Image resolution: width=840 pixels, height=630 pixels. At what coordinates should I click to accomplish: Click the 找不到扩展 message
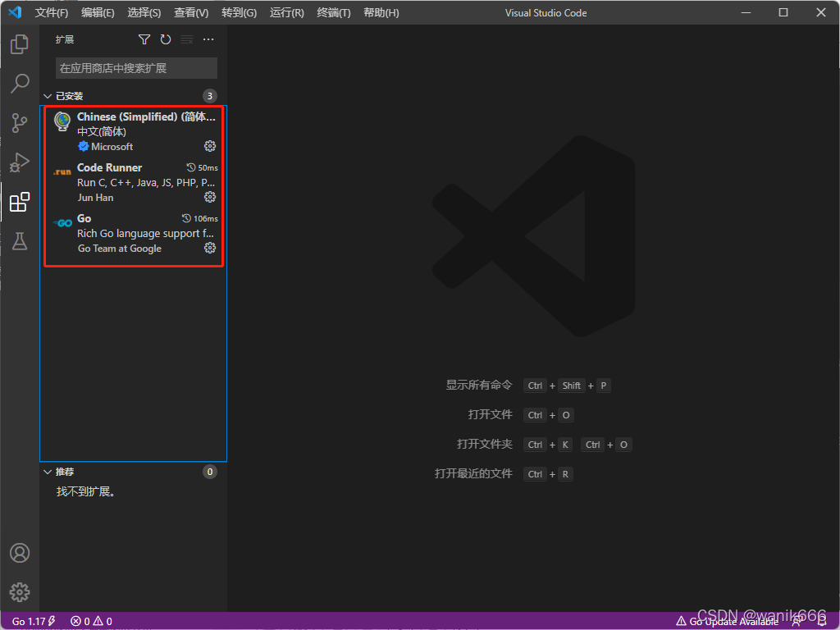85,491
